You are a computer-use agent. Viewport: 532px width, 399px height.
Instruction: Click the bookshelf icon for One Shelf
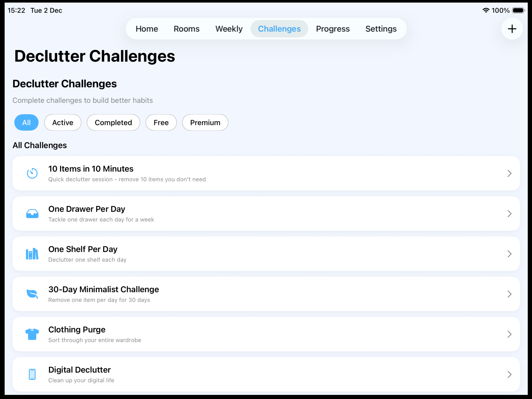(32, 254)
